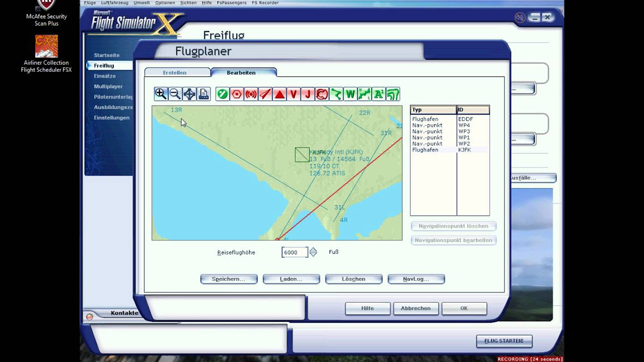Select the WP3 waypoint row
This screenshot has width=644, height=362.
point(450,131)
